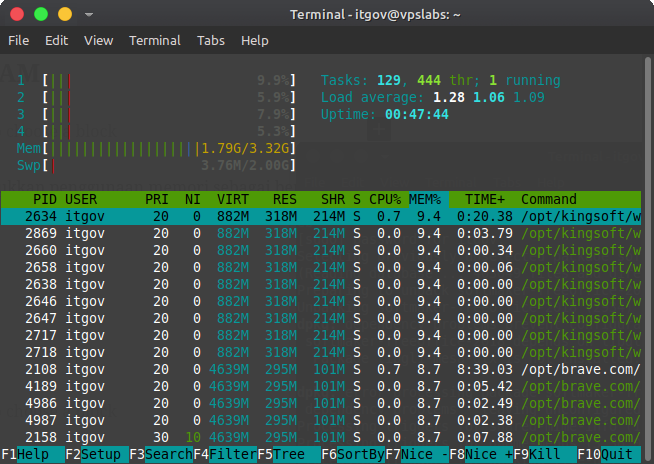Sort by the PID column header
The image size is (654, 464).
tap(45, 199)
